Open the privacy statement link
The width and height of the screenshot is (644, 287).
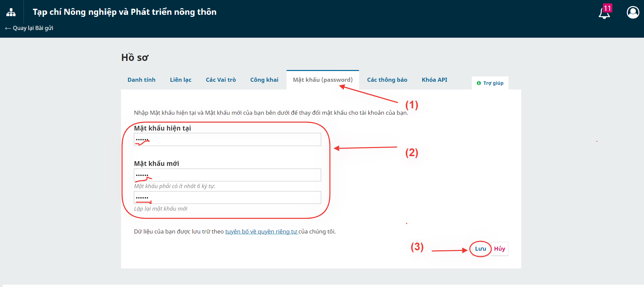[261, 231]
